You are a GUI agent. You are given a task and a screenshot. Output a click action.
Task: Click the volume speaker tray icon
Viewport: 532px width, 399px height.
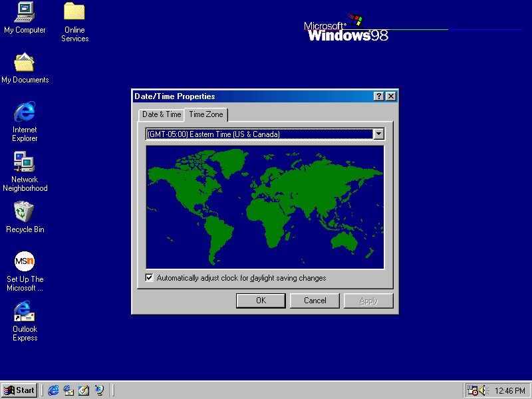(483, 390)
